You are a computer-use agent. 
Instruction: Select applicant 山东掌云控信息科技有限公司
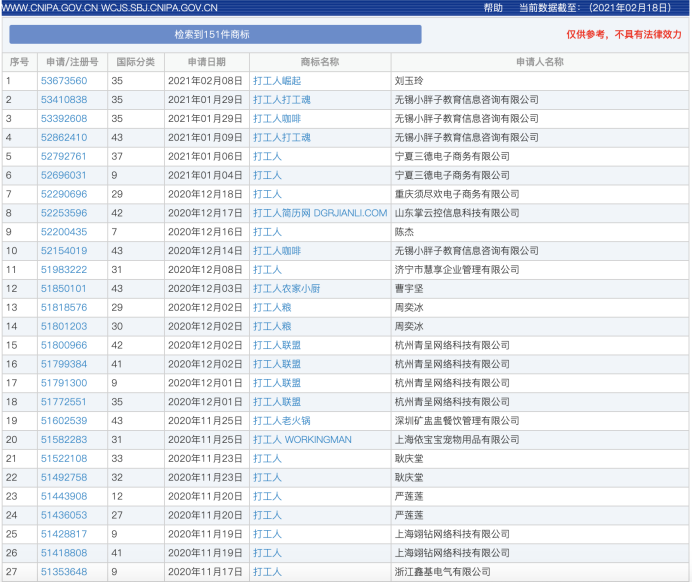pos(457,213)
